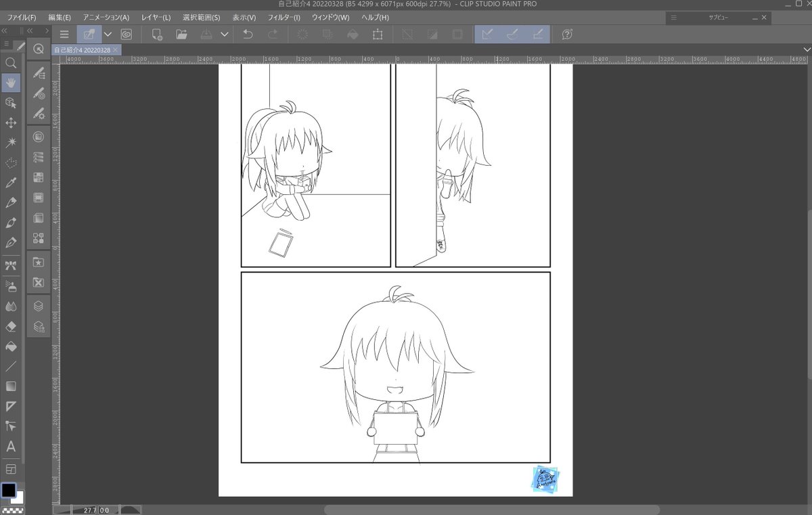The width and height of the screenshot is (812, 515).
Task: Open the 選択範囲(S) menu
Action: point(201,18)
